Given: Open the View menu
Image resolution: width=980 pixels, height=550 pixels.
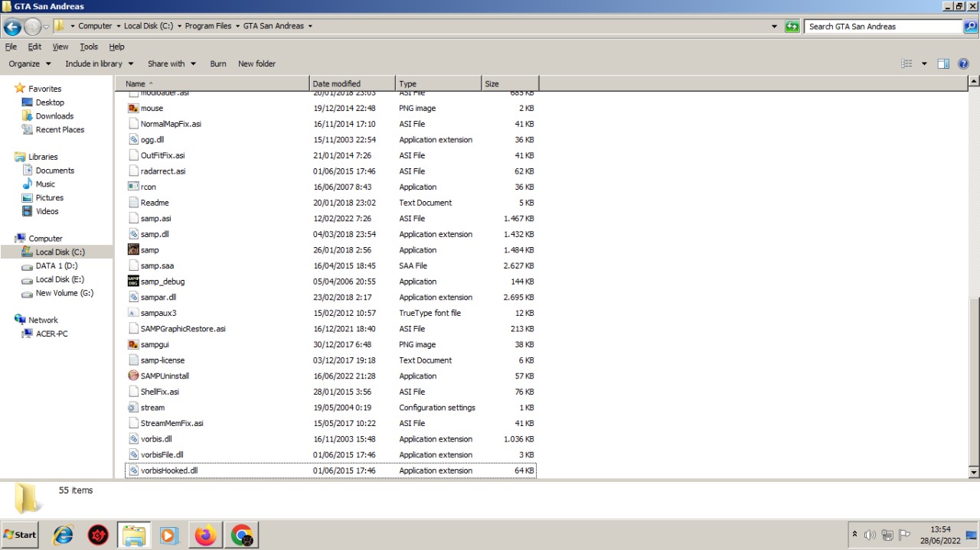Looking at the screenshot, I should [x=60, y=47].
